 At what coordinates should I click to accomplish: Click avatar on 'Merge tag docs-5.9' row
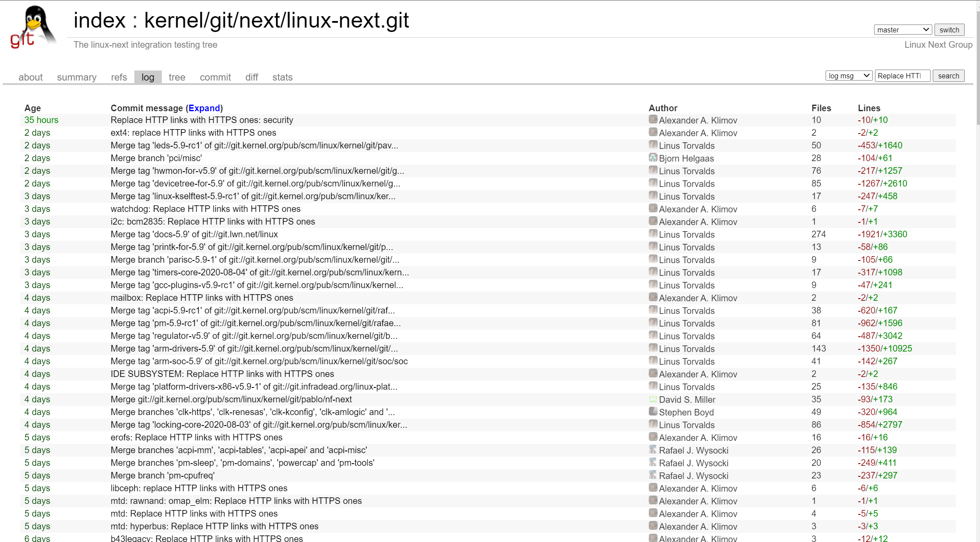(653, 233)
